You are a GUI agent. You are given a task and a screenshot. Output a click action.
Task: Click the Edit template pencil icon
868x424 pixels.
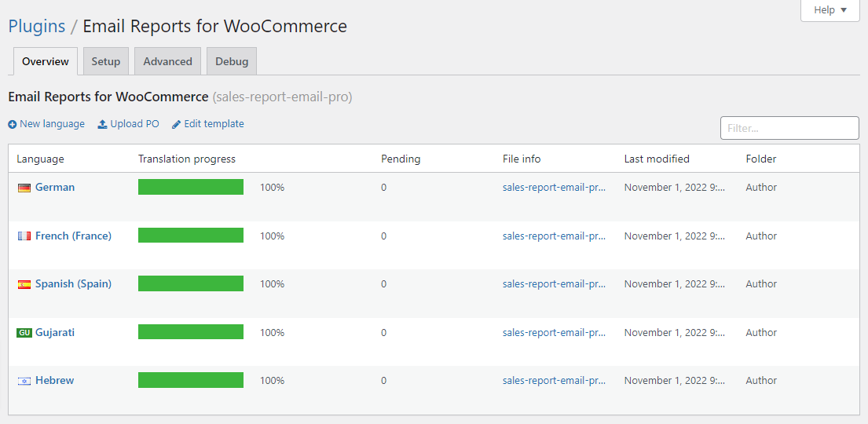pos(176,124)
